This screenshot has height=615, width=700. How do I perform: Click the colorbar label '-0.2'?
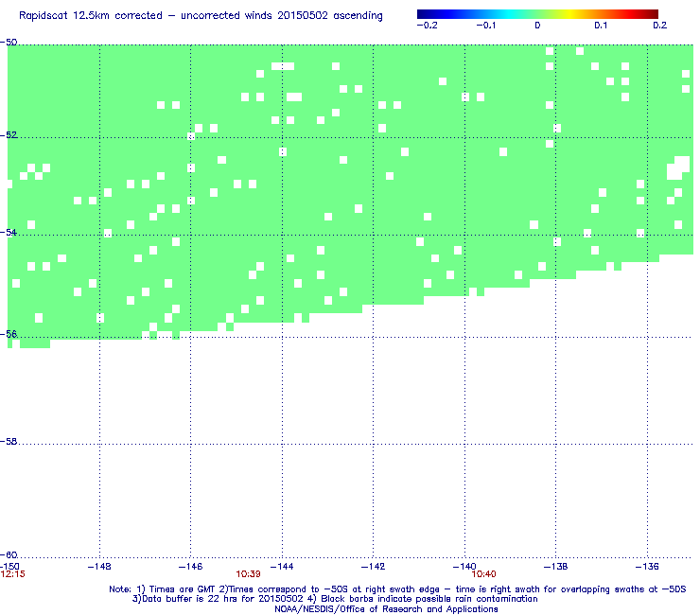click(428, 26)
